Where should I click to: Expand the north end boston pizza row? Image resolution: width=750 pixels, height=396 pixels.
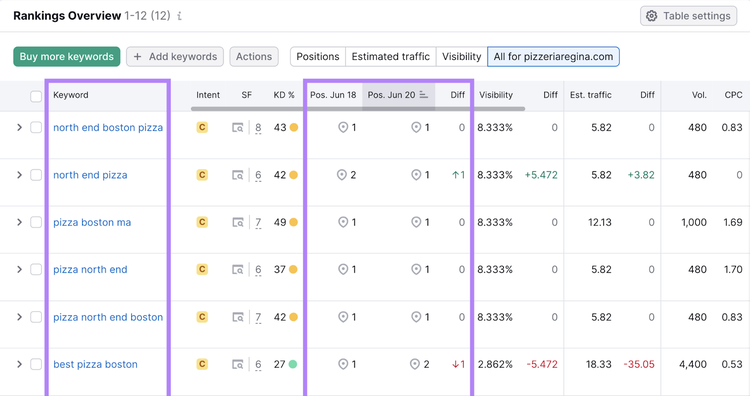click(20, 127)
